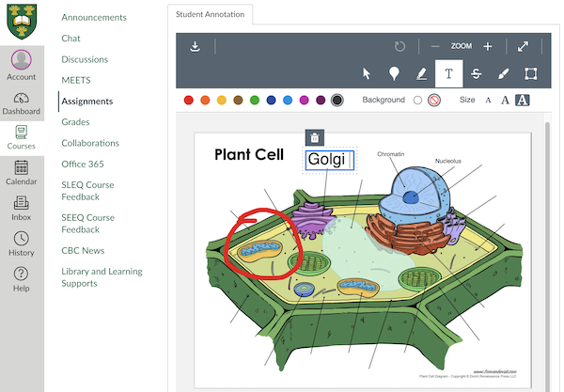
Task: Click the university crest logo
Action: (22, 22)
